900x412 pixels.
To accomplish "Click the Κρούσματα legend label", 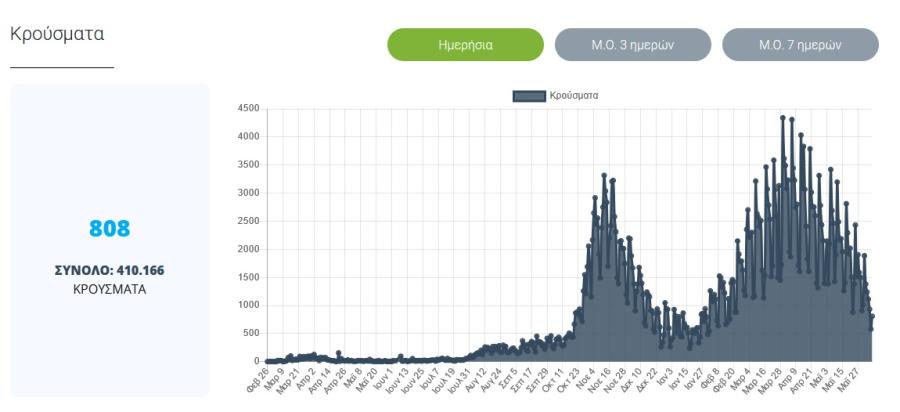I will point(573,96).
